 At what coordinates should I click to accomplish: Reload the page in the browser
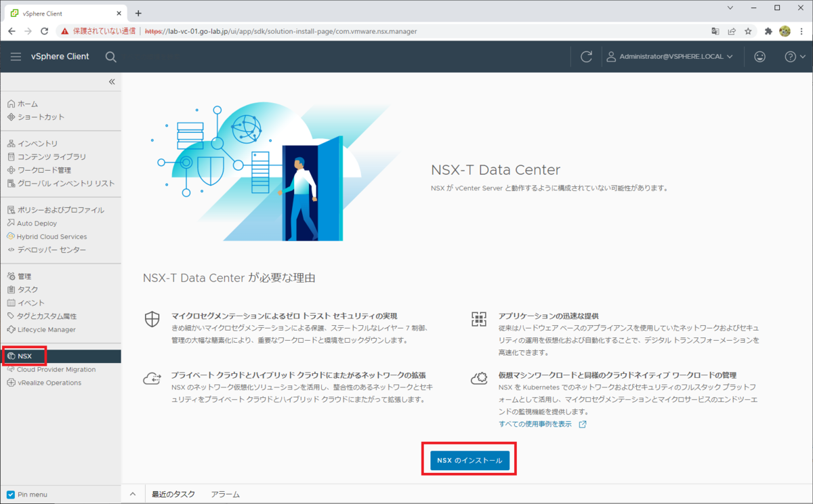pos(45,31)
